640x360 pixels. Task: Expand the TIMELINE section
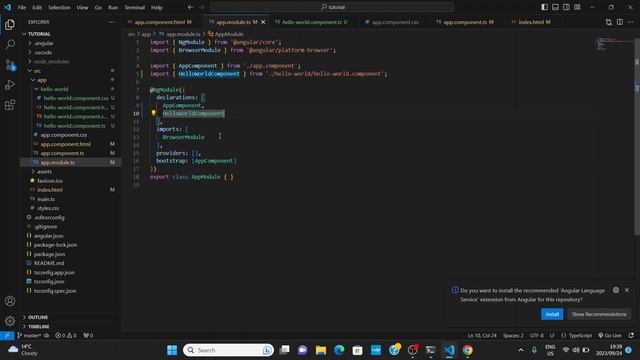click(38, 327)
